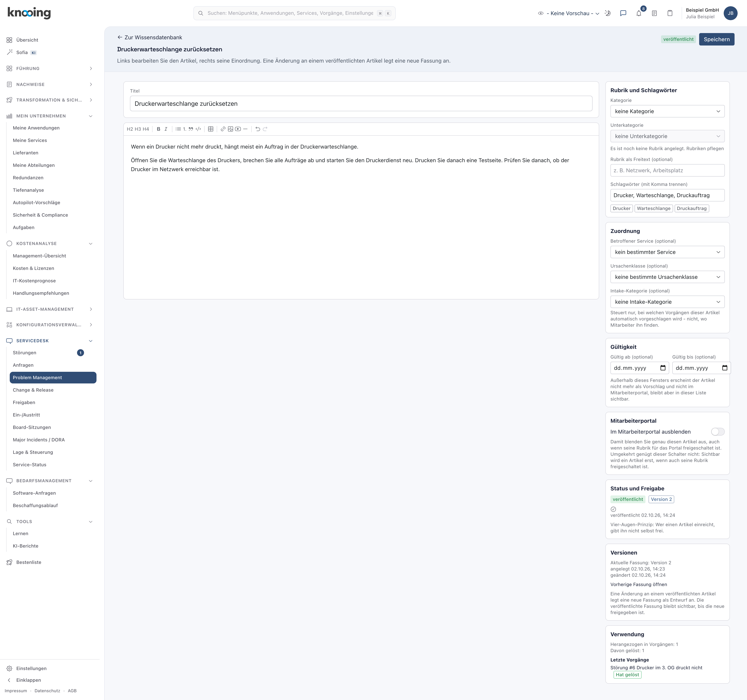Screen dimensions: 747x700
Task: Apply H2 heading style
Action: (x=130, y=129)
